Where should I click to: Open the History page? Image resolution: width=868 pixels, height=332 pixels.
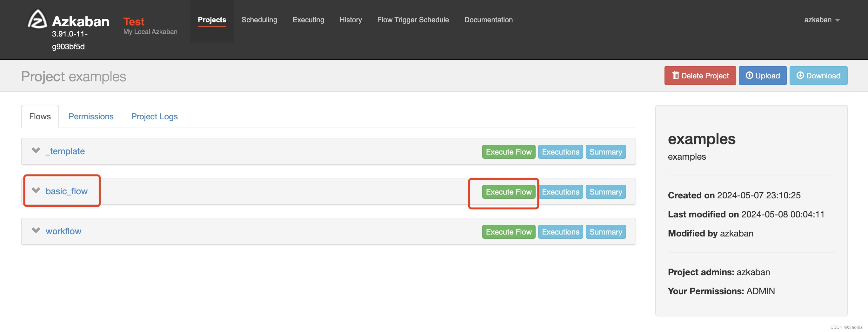tap(351, 20)
